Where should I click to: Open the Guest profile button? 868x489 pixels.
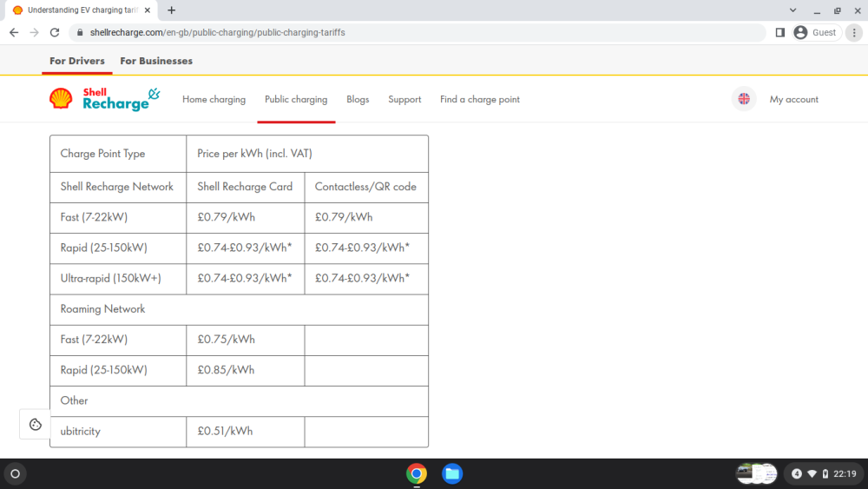click(817, 33)
